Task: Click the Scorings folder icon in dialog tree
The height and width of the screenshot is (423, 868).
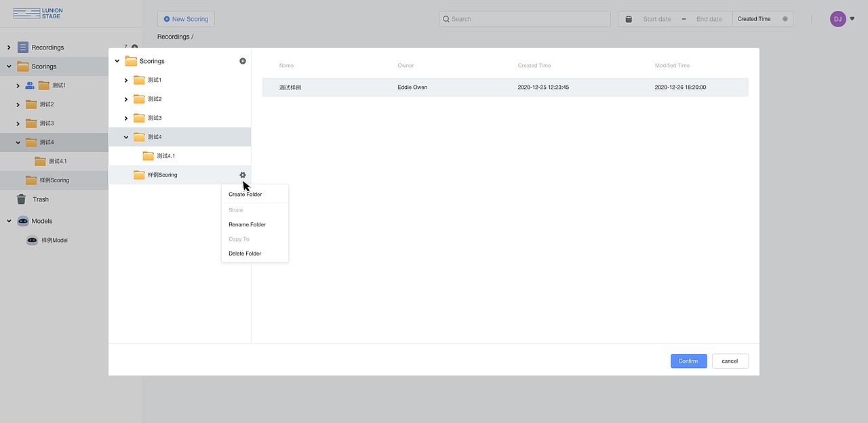Action: pyautogui.click(x=131, y=61)
